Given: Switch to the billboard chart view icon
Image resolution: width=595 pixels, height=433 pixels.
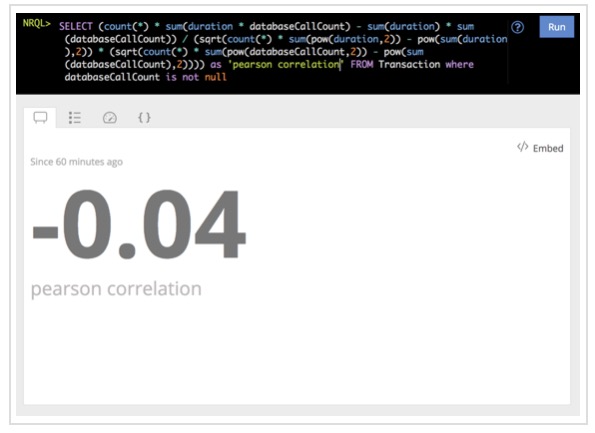Looking at the screenshot, I should point(40,118).
